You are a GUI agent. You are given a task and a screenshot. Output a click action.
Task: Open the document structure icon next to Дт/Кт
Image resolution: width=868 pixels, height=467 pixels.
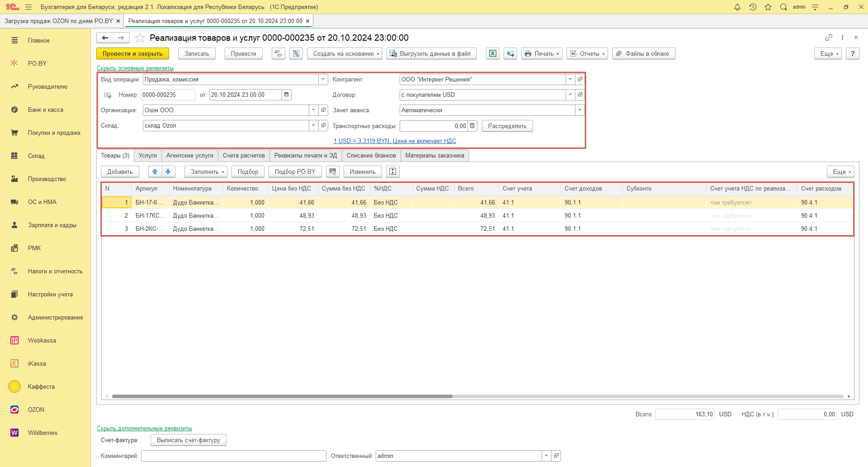[x=296, y=54]
